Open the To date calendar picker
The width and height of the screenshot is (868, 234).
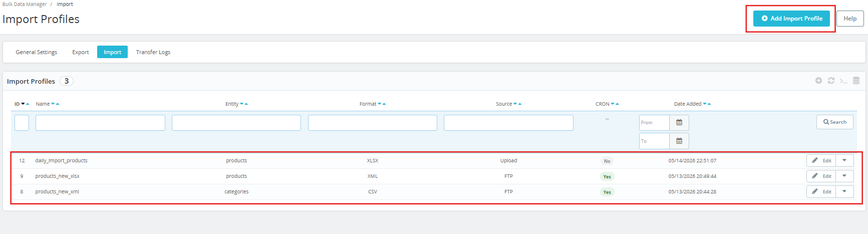(x=679, y=141)
